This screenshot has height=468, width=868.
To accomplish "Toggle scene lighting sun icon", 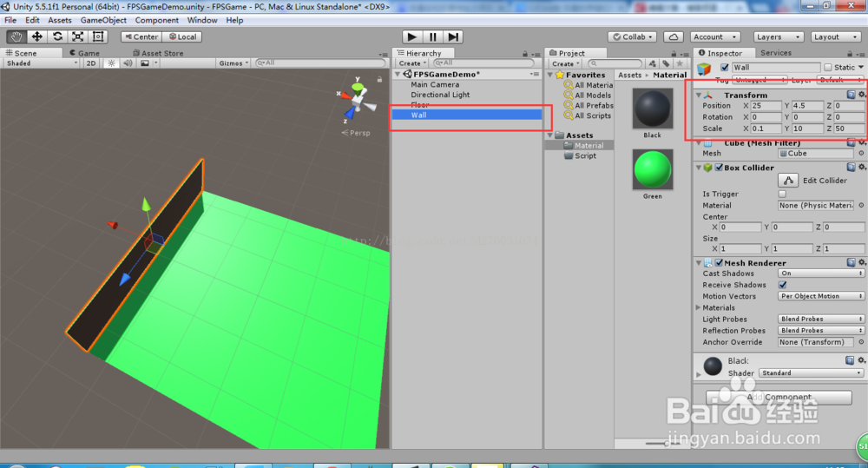I will click(x=111, y=63).
